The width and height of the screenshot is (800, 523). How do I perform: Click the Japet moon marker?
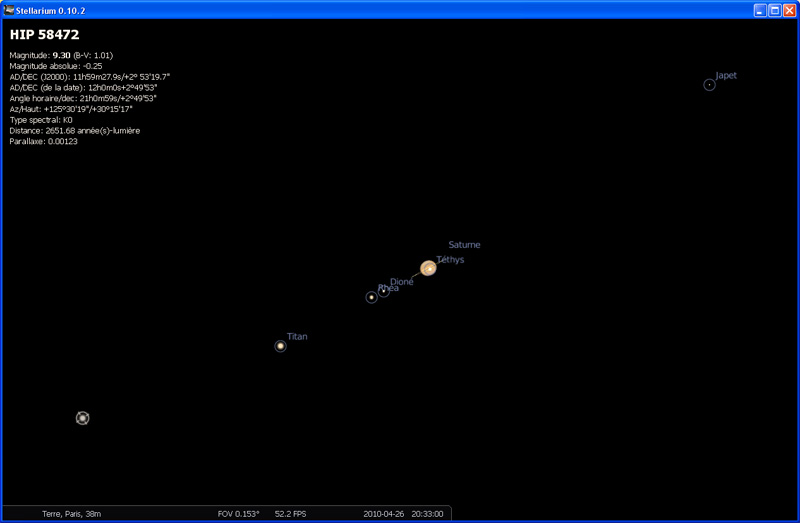[x=709, y=85]
